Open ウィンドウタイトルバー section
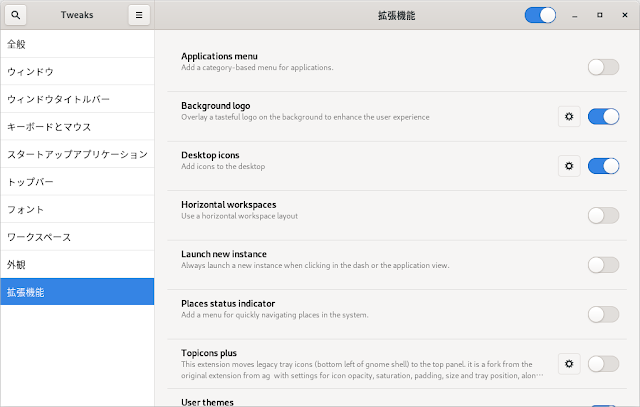The height and width of the screenshot is (407, 640). coord(77,99)
